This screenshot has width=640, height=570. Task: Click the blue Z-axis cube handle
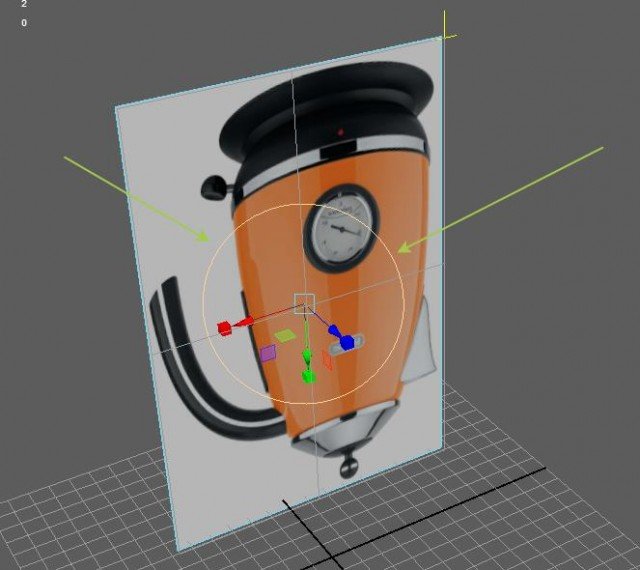[x=347, y=342]
